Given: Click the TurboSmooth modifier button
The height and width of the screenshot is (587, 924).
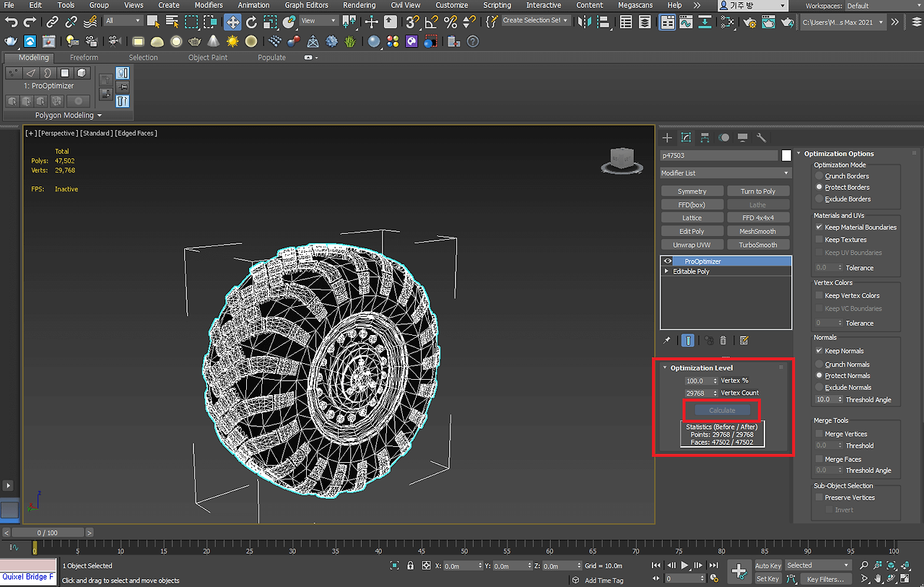Looking at the screenshot, I should pos(757,245).
